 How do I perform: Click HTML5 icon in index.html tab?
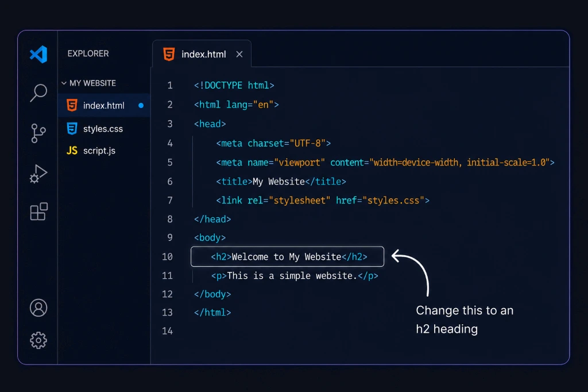pyautogui.click(x=169, y=54)
